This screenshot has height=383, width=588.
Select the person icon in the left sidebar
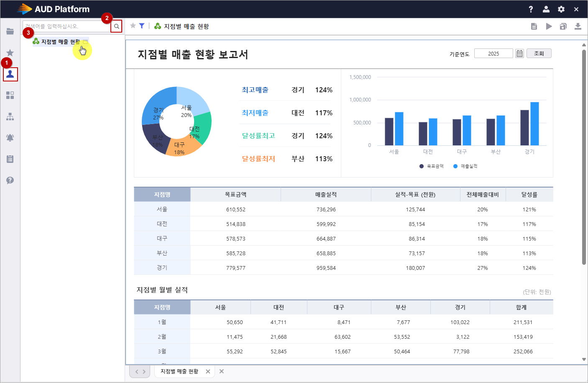(10, 74)
